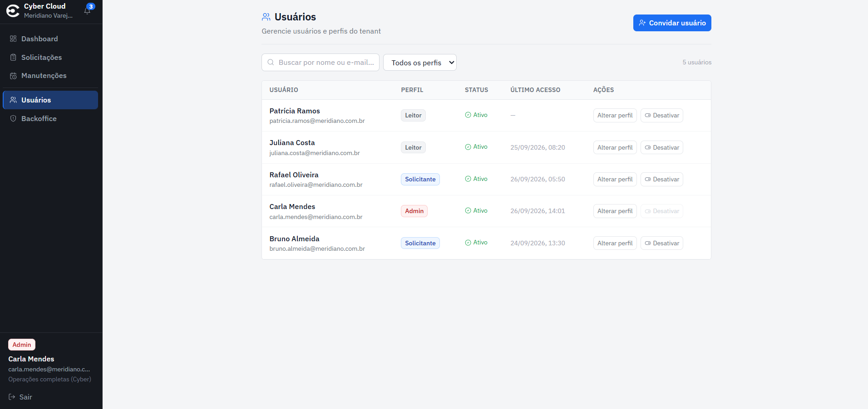Click the Rafael Oliveira name
Image resolution: width=868 pixels, height=409 pixels.
tap(294, 175)
